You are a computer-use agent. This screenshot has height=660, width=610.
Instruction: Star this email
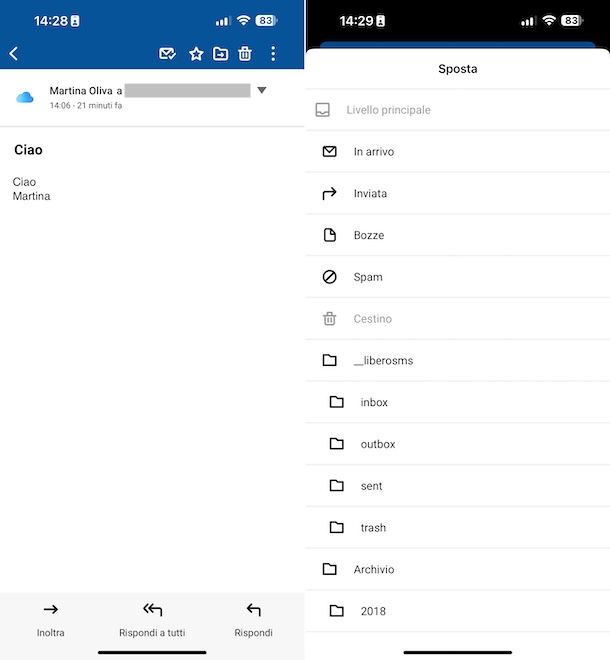[x=196, y=53]
